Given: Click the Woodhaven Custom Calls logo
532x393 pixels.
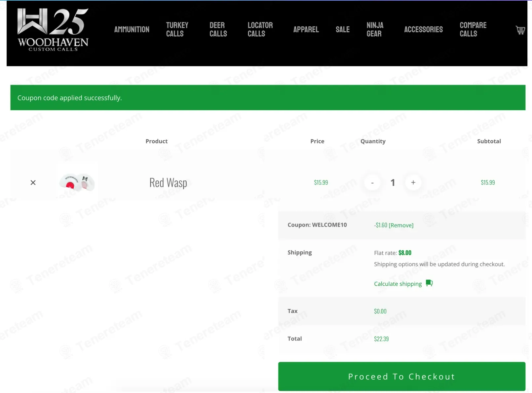Looking at the screenshot, I should (53, 30).
